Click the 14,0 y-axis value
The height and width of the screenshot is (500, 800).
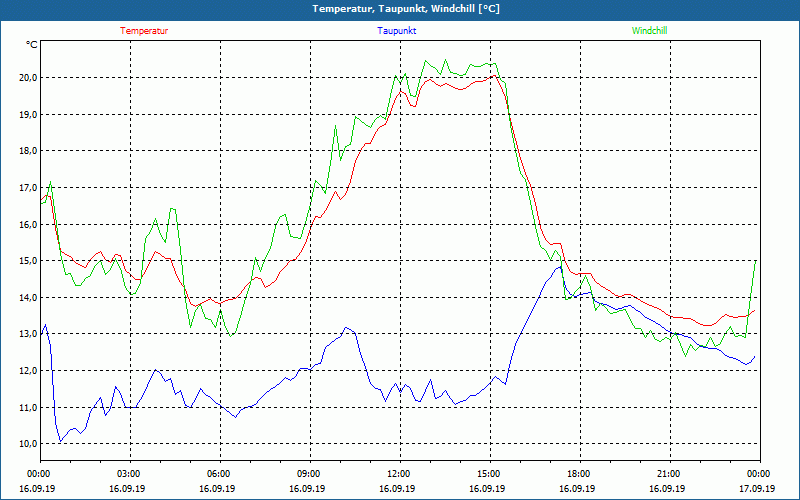(29, 297)
